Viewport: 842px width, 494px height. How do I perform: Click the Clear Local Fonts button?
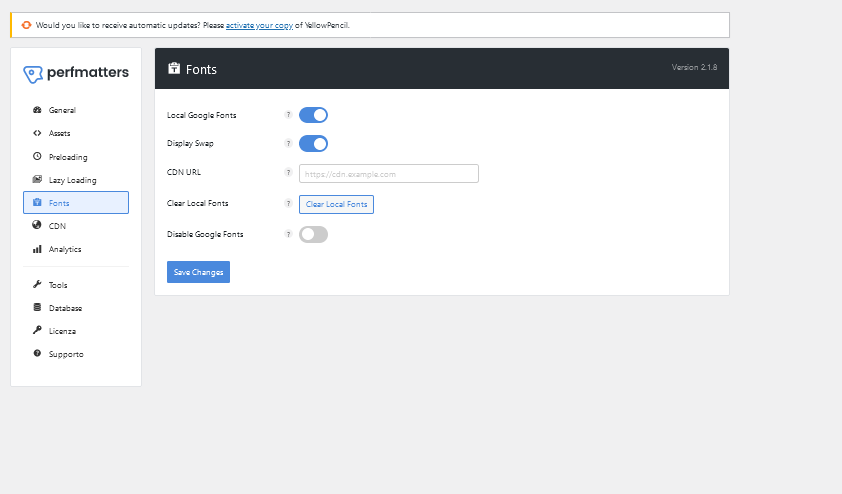click(336, 204)
